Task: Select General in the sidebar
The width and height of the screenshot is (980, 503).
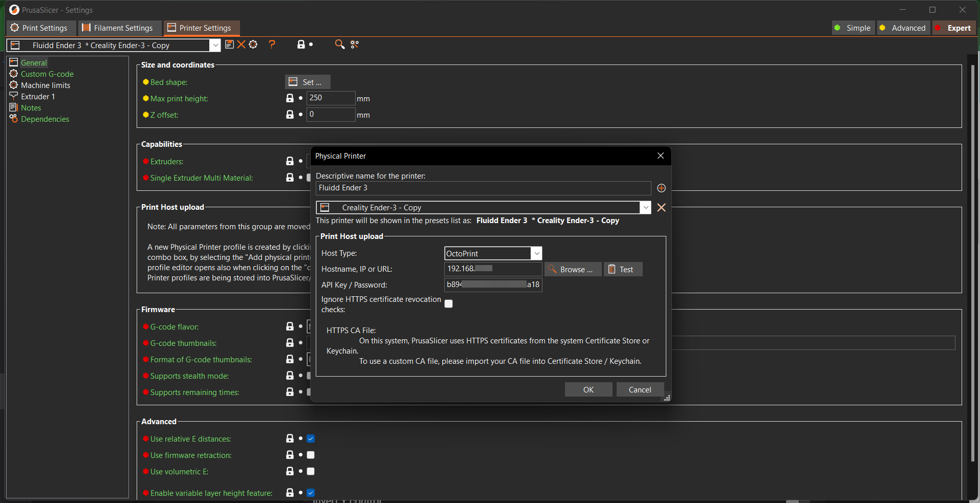Action: coord(34,63)
